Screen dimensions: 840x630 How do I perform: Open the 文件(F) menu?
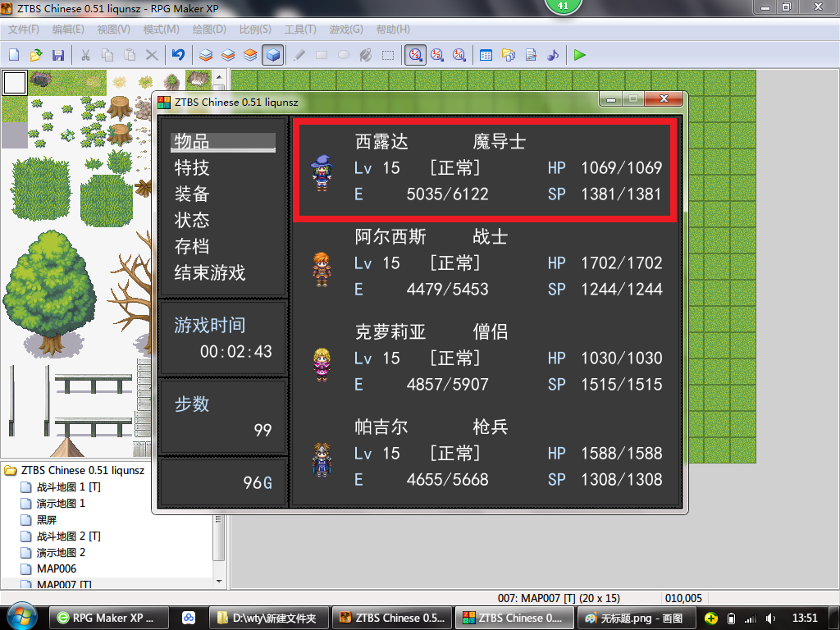coord(24,30)
